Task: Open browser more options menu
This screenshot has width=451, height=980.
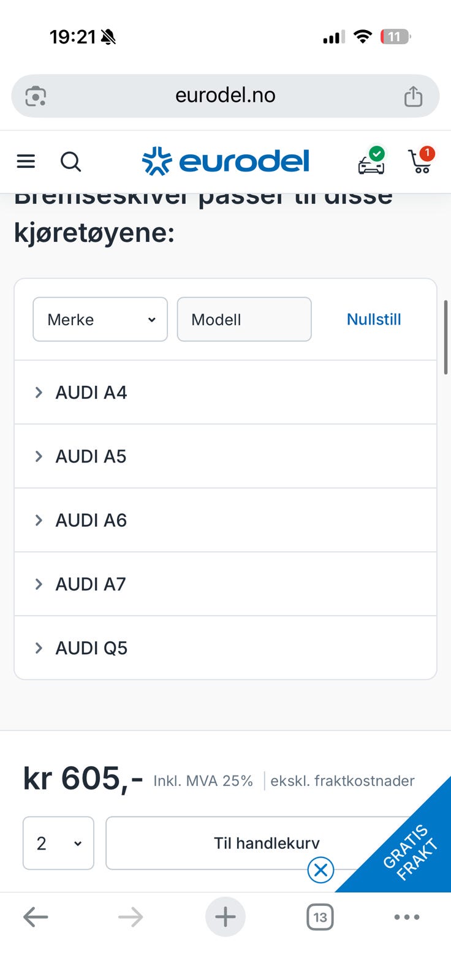Action: pyautogui.click(x=407, y=917)
